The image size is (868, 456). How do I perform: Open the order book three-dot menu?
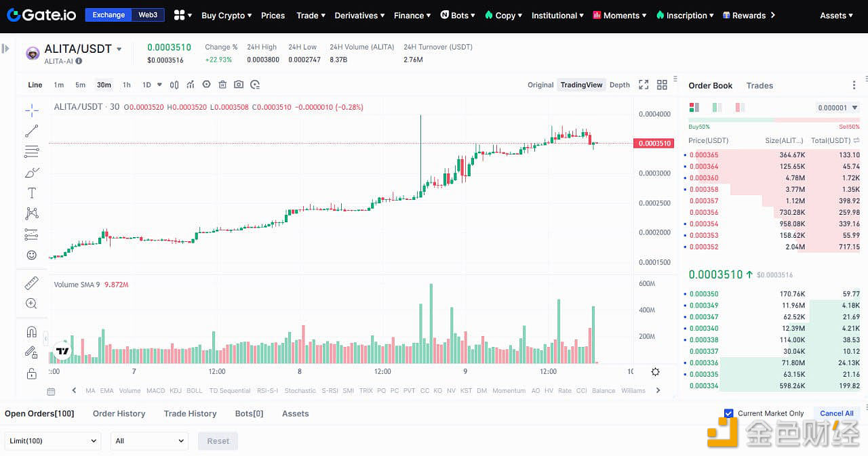coord(854,85)
